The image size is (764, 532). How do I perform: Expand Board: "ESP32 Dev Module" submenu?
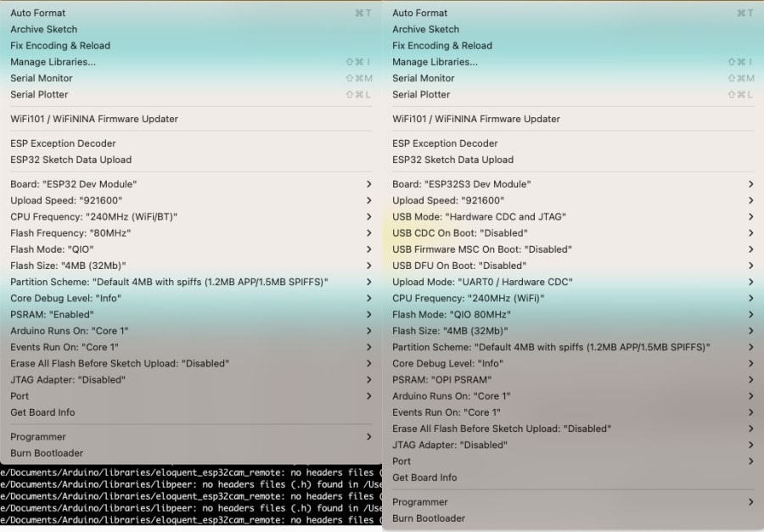[x=191, y=184]
